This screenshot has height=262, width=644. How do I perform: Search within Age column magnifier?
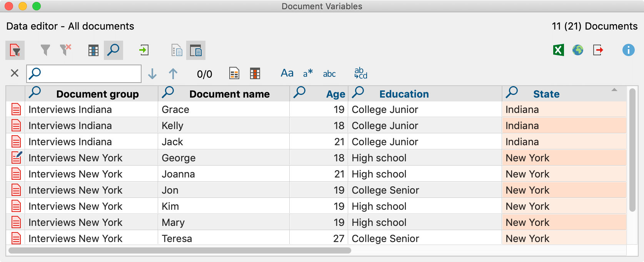click(x=299, y=92)
